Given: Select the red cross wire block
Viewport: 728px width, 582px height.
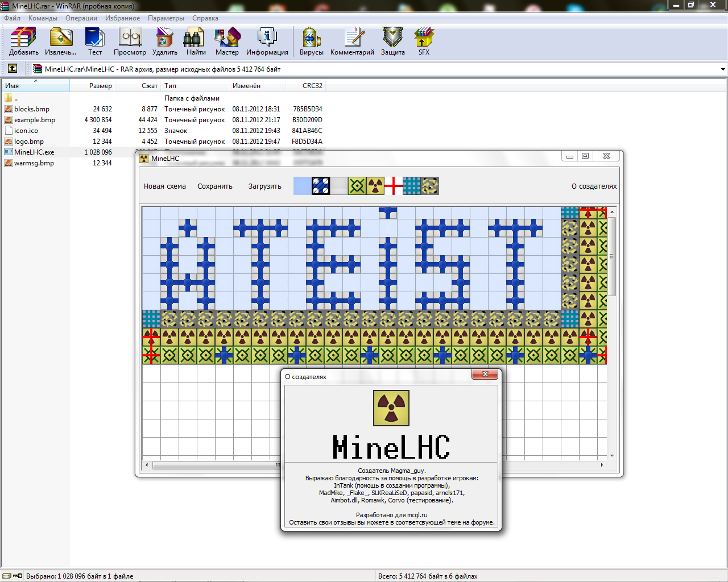Looking at the screenshot, I should [x=394, y=186].
